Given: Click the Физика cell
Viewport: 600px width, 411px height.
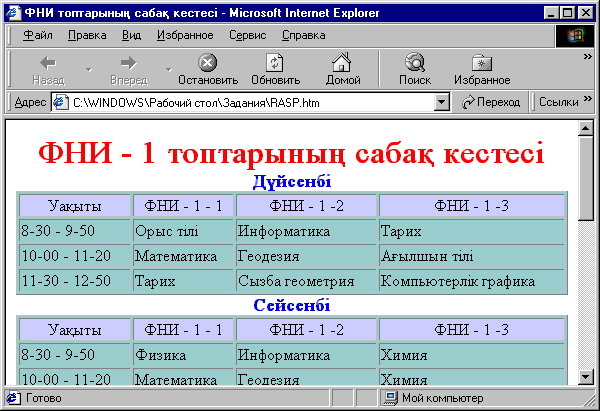Looking at the screenshot, I should (x=183, y=355).
